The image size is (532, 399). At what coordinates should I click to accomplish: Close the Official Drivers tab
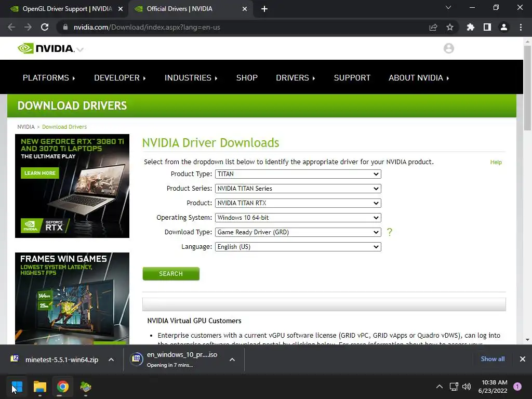point(245,9)
